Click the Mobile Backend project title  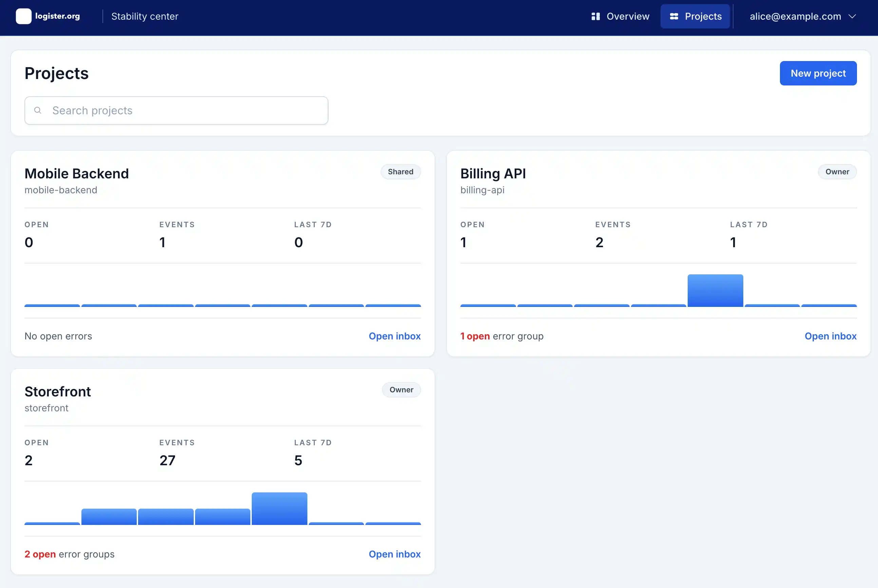(x=77, y=173)
